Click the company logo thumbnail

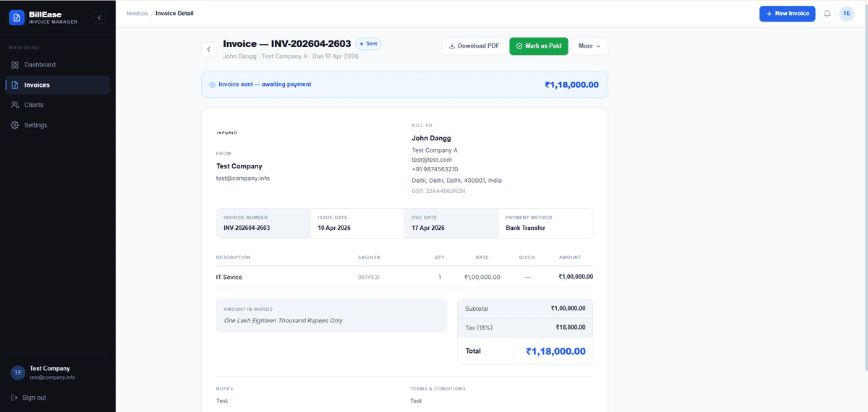pos(226,133)
